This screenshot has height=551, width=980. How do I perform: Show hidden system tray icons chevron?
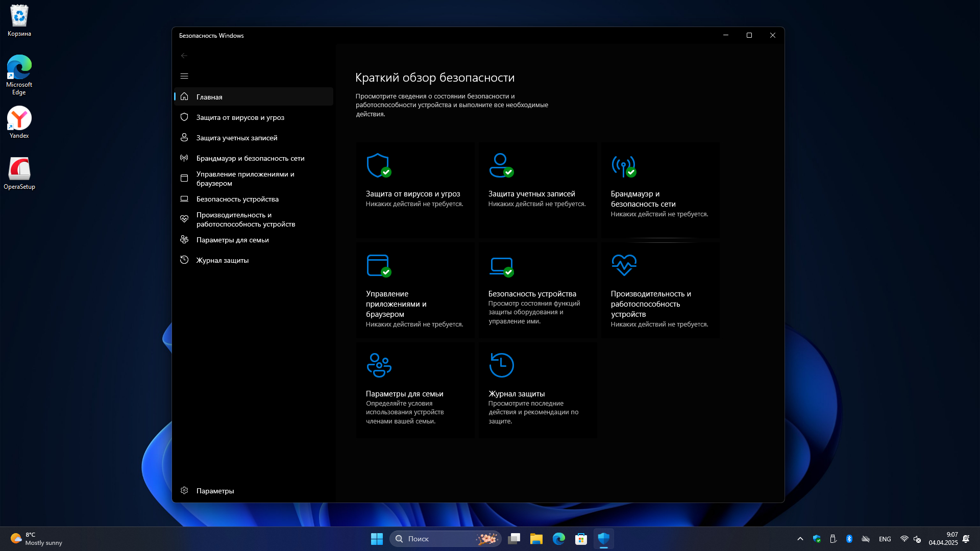point(800,539)
